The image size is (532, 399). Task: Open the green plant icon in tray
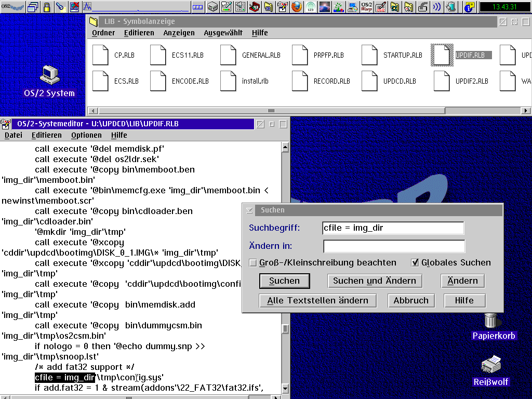[338, 7]
